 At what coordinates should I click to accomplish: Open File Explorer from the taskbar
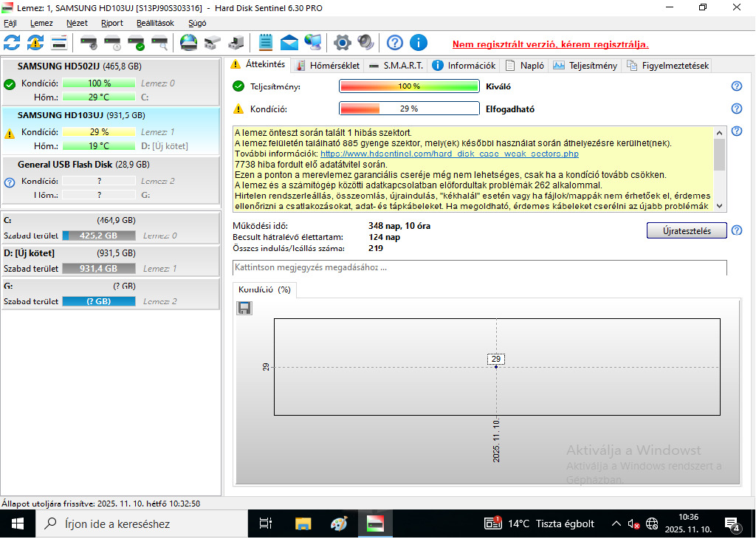(x=303, y=523)
